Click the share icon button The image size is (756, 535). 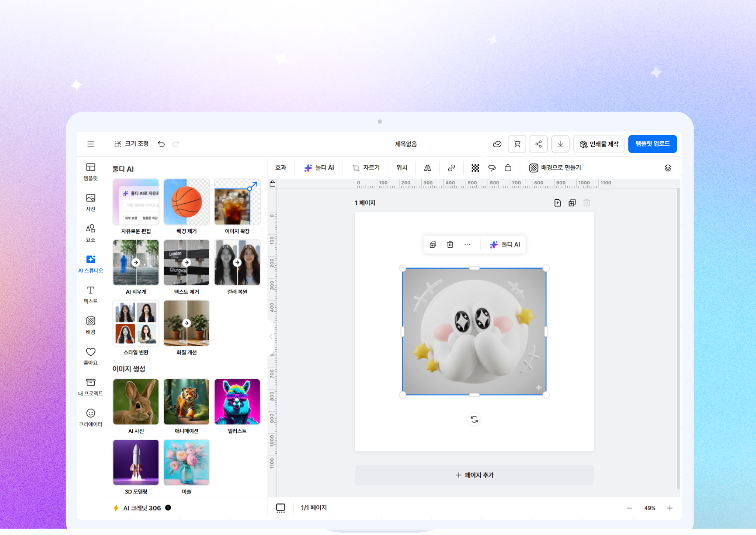538,144
